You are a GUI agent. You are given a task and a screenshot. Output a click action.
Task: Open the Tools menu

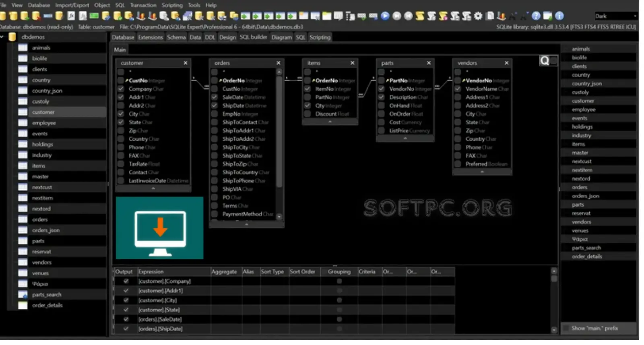[194, 5]
